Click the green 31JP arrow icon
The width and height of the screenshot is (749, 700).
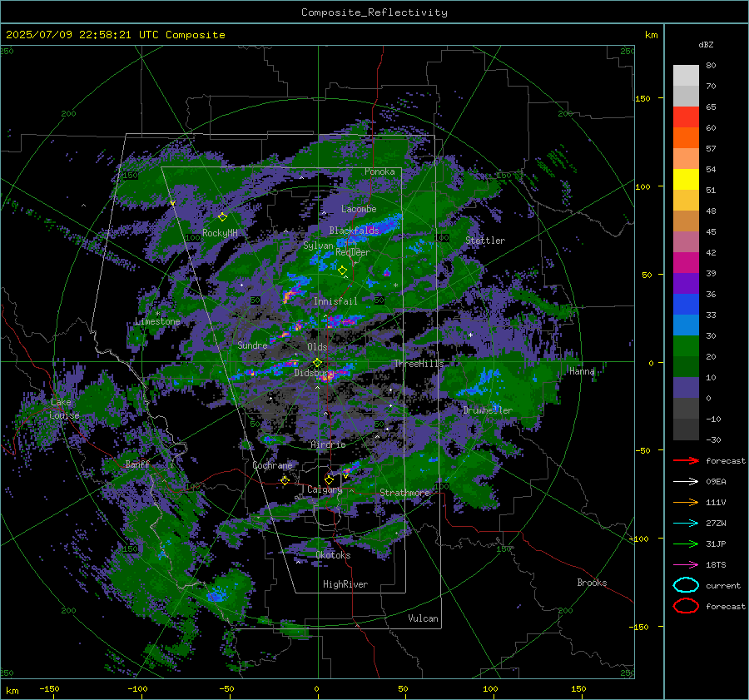click(x=686, y=544)
